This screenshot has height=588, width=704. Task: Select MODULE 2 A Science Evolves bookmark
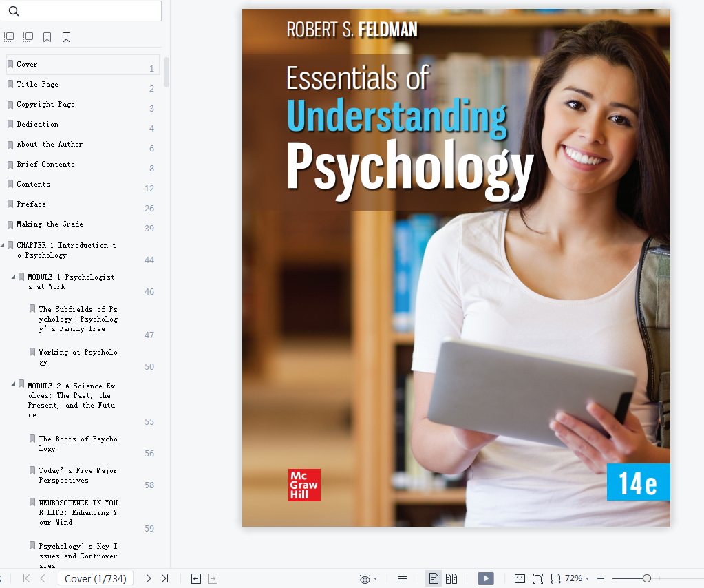tap(72, 400)
